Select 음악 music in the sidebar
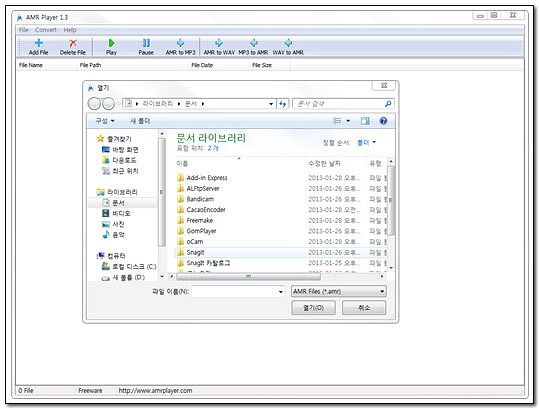This screenshot has height=409, width=539. (113, 235)
